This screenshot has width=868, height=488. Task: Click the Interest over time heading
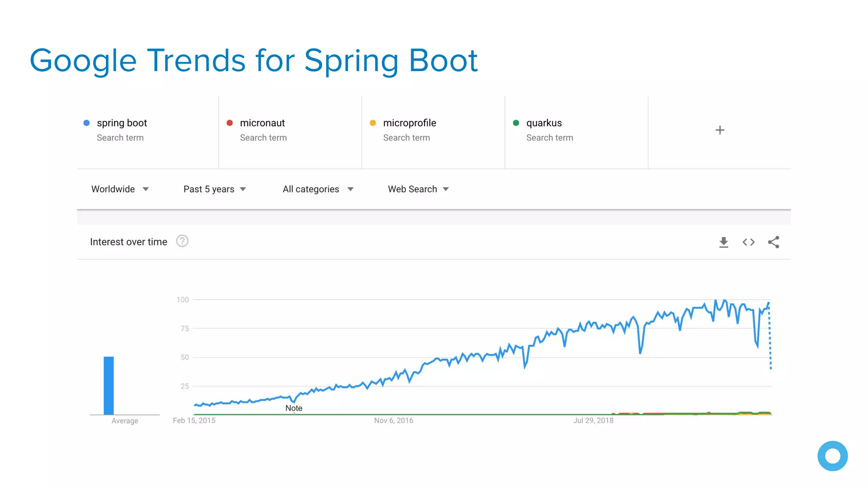128,242
